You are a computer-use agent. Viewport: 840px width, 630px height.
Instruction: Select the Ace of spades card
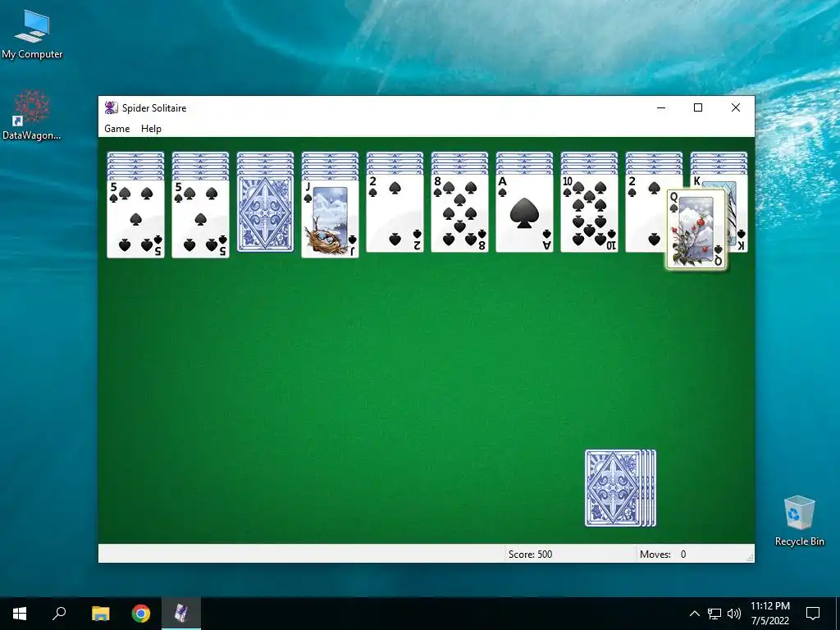coord(524,213)
